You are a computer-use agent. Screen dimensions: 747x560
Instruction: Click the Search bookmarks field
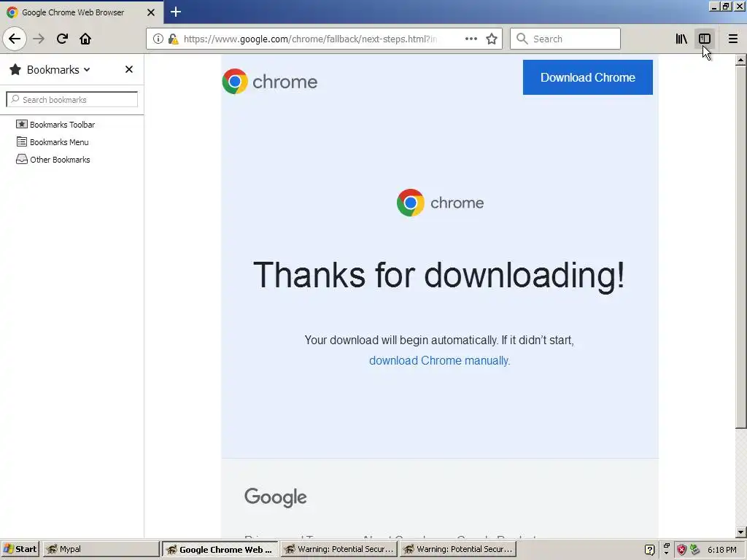(72, 99)
